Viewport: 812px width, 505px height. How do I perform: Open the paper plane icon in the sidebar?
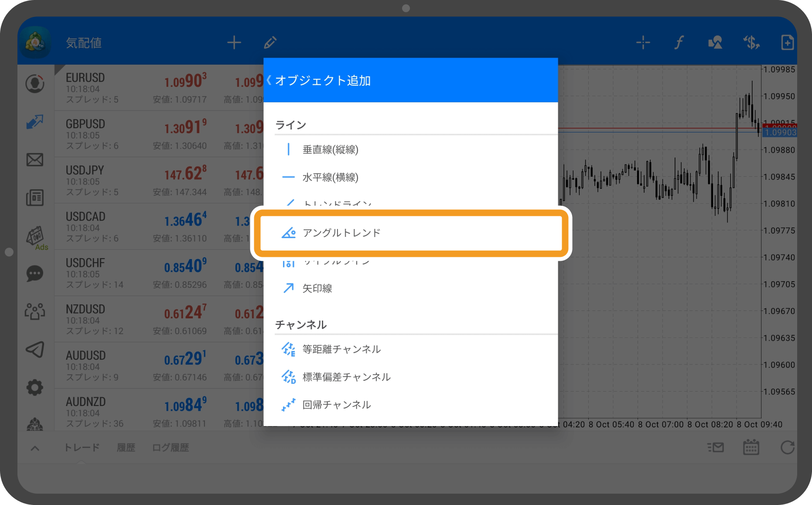pos(35,349)
